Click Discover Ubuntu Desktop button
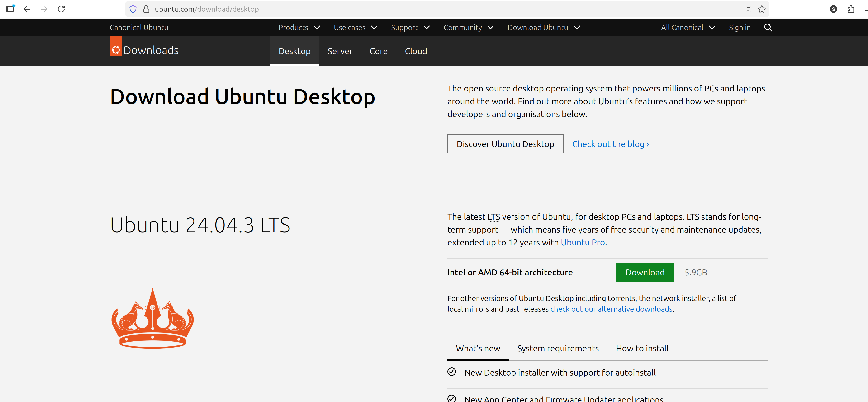The width and height of the screenshot is (868, 402). tap(505, 144)
